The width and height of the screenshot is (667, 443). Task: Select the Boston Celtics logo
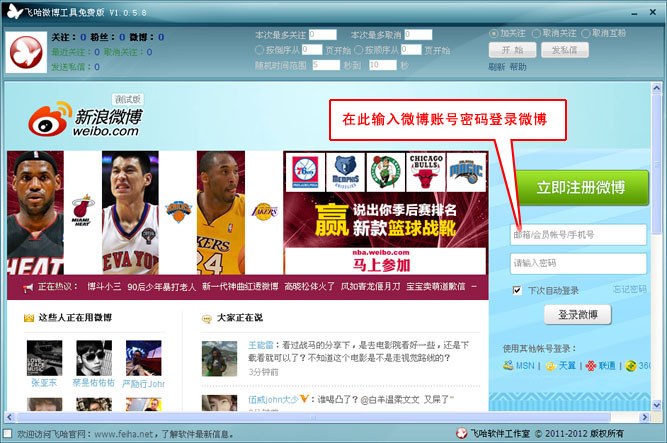click(x=385, y=172)
